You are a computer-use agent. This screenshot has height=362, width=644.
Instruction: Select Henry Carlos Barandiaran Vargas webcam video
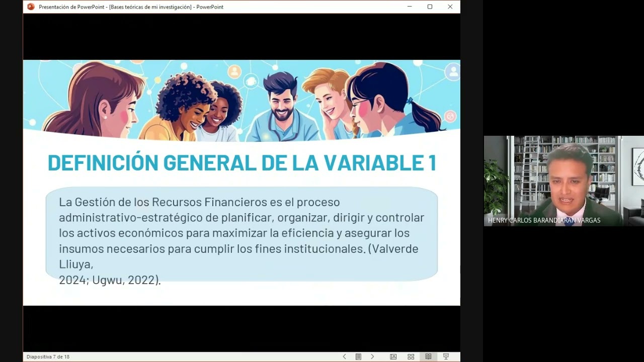pos(564,181)
